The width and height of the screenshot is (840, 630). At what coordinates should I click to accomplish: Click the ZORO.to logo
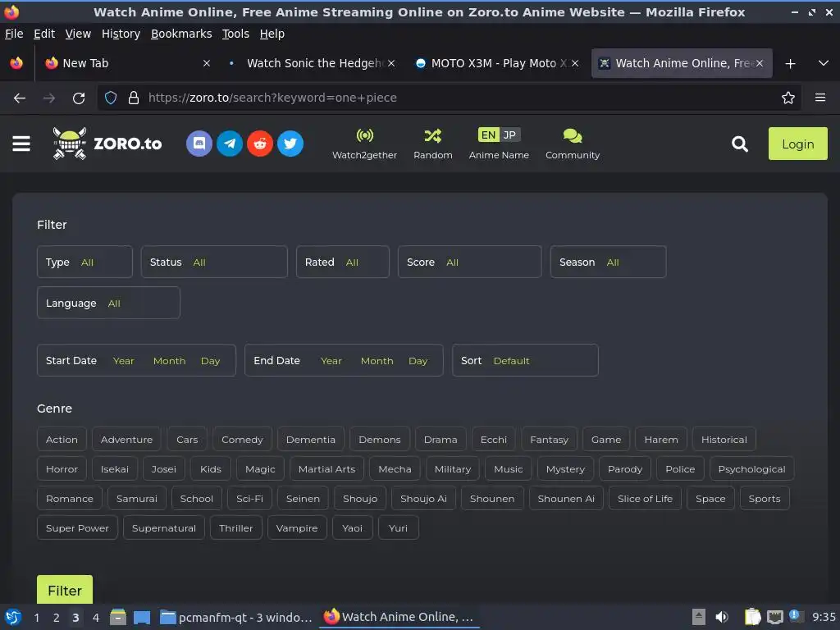(107, 144)
